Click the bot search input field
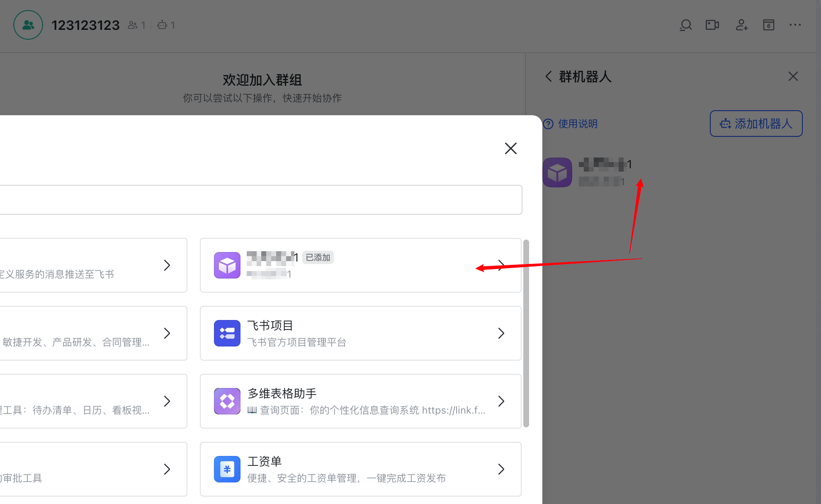This screenshot has height=504, width=821. coord(260,200)
